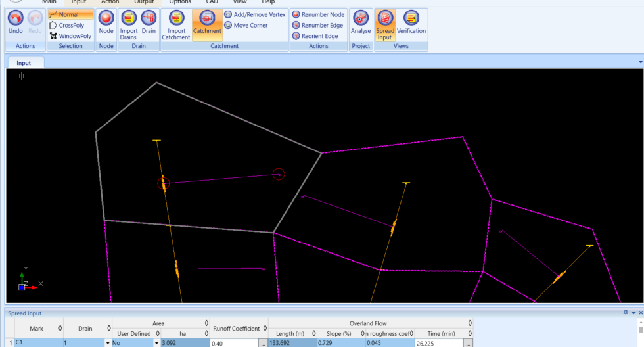Enable WindowPoly selection mode
The image size is (644, 347).
point(71,36)
